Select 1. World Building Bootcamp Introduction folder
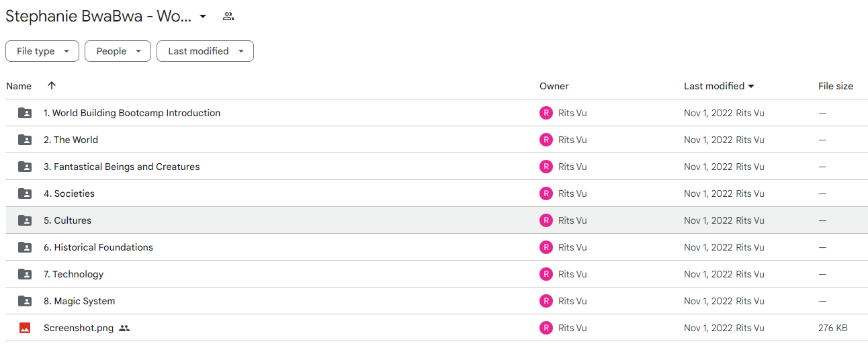The height and width of the screenshot is (352, 868). pyautogui.click(x=436, y=113)
